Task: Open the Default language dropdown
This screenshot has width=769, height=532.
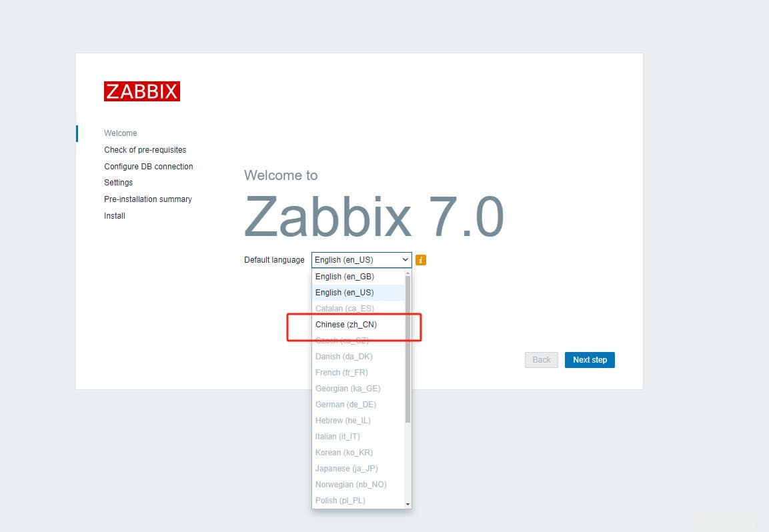Action: [361, 260]
